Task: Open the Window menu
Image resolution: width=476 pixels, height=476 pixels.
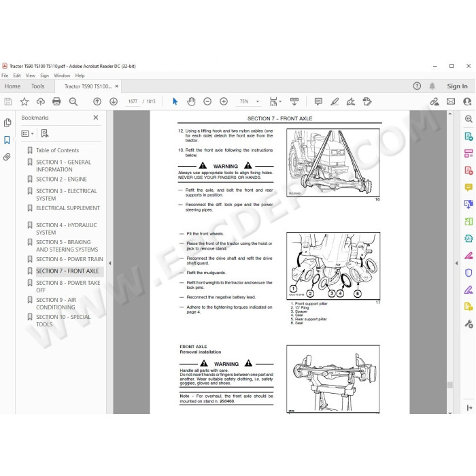Action: point(62,75)
